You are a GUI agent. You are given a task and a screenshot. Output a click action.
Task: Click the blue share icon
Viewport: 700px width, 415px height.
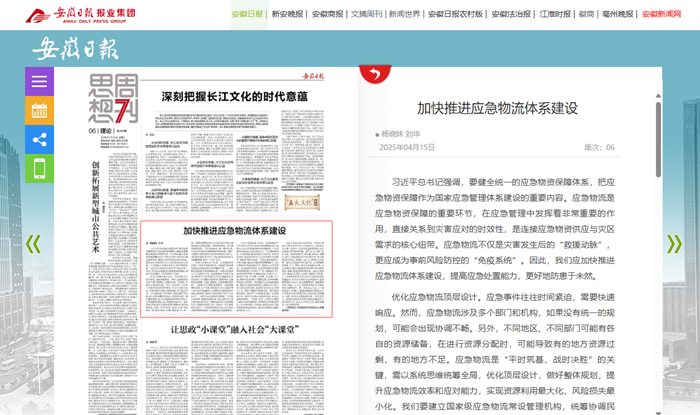click(x=40, y=140)
